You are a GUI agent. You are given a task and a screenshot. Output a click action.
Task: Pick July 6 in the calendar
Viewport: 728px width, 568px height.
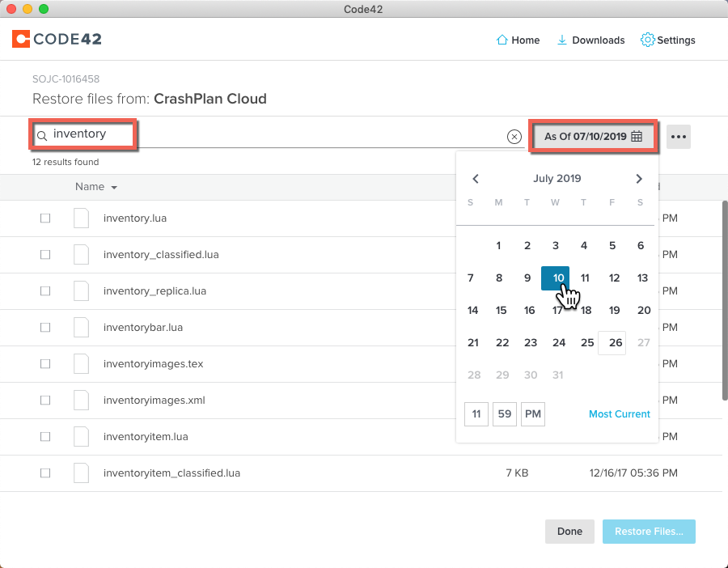click(641, 246)
